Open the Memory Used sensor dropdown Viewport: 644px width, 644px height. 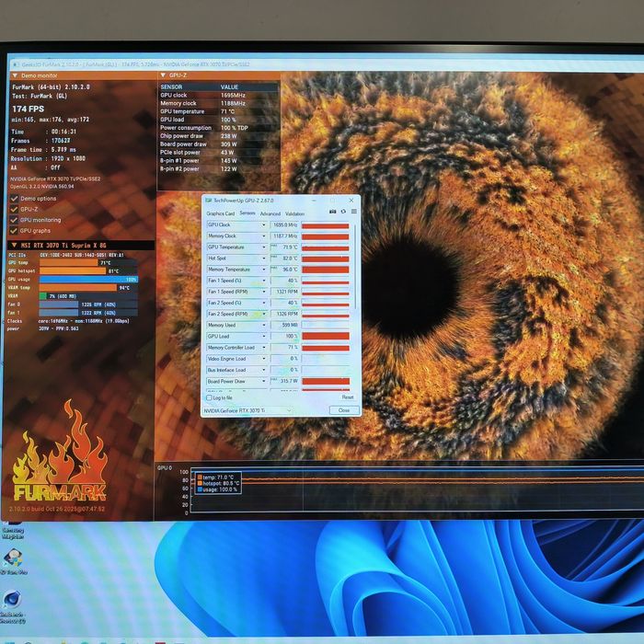pyautogui.click(x=264, y=326)
